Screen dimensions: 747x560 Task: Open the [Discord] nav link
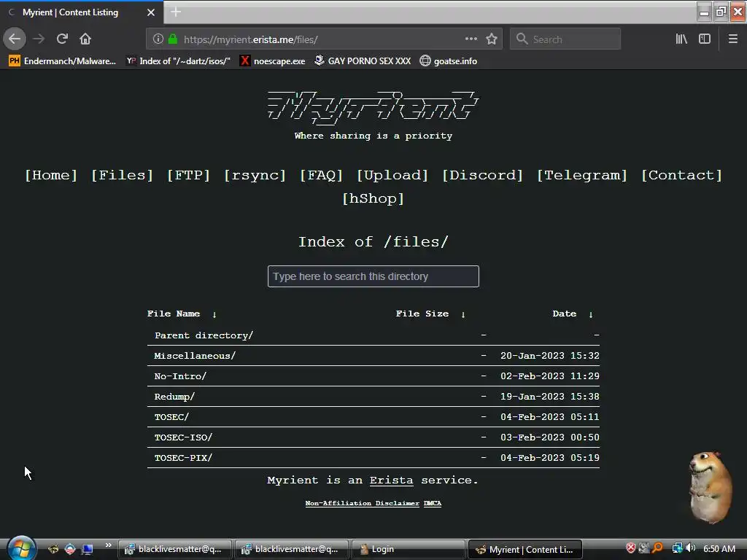(x=483, y=175)
